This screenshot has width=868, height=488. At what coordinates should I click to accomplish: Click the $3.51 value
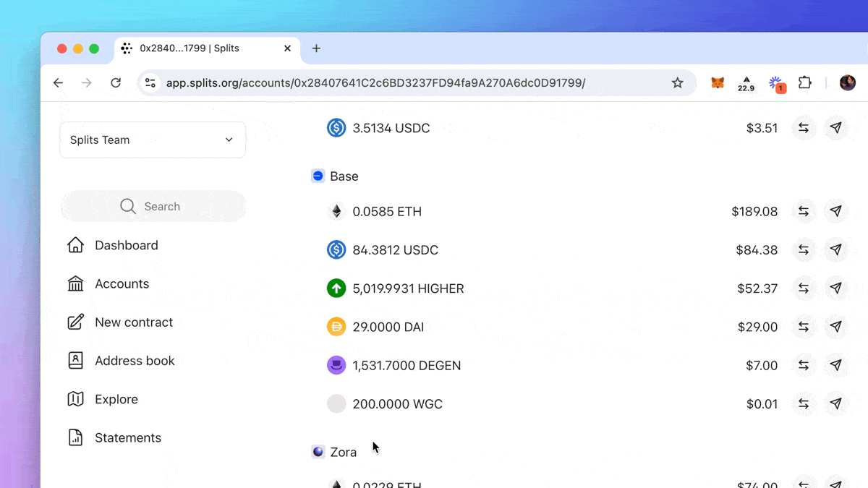pyautogui.click(x=762, y=128)
